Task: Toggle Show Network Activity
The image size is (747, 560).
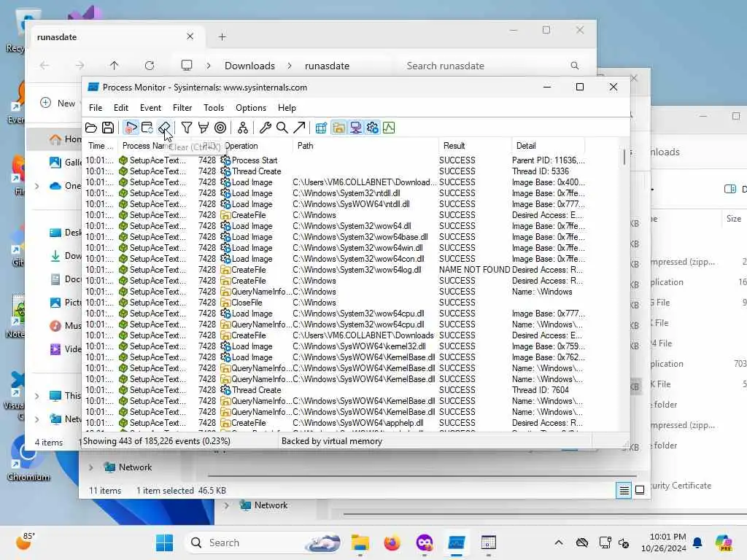Action: point(355,128)
